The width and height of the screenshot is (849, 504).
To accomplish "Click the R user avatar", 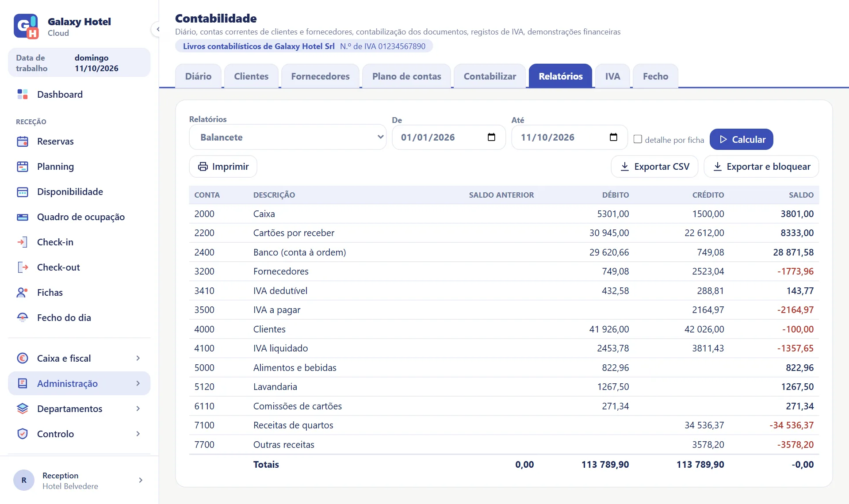I will pyautogui.click(x=24, y=480).
